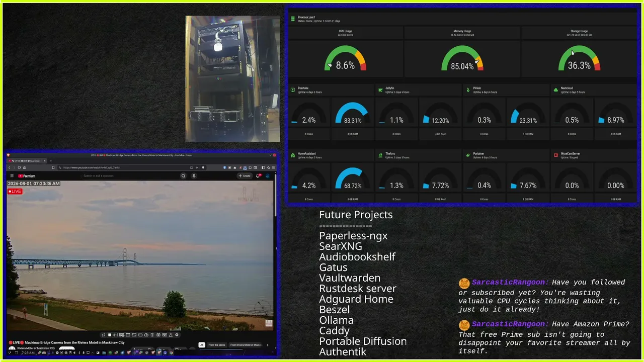Click the Rustdesk server list entry

pyautogui.click(x=358, y=289)
